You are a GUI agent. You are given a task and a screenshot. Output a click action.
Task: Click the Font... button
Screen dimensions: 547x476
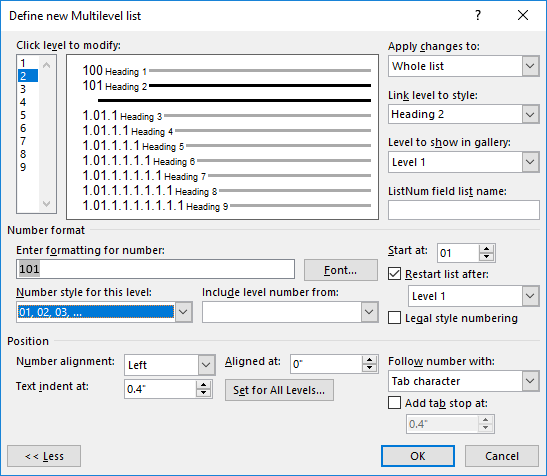[340, 270]
